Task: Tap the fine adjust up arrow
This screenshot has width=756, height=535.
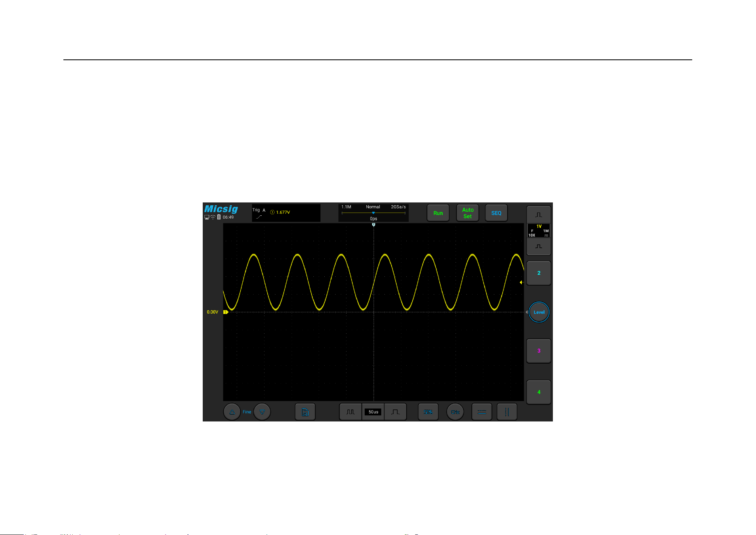Action: tap(232, 412)
